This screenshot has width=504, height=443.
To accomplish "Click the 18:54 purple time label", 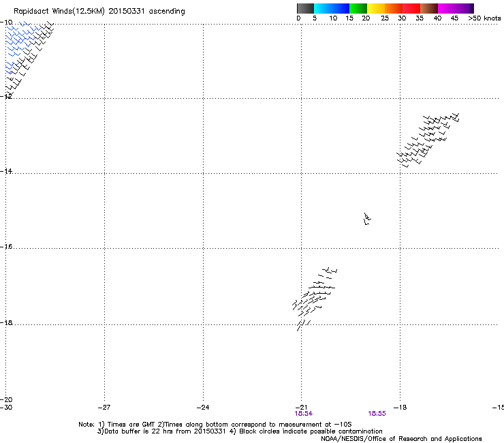I will [x=304, y=414].
